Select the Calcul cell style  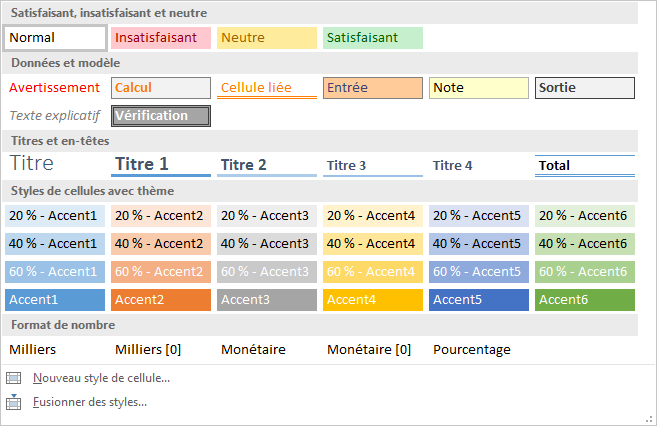point(161,88)
